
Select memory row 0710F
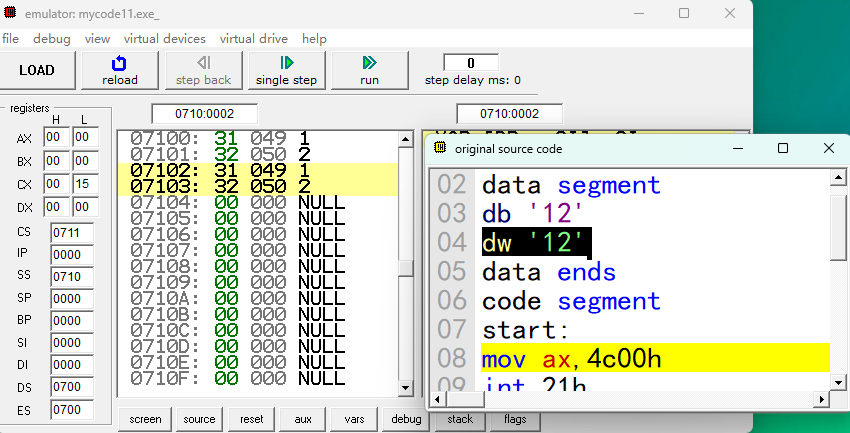click(258, 378)
